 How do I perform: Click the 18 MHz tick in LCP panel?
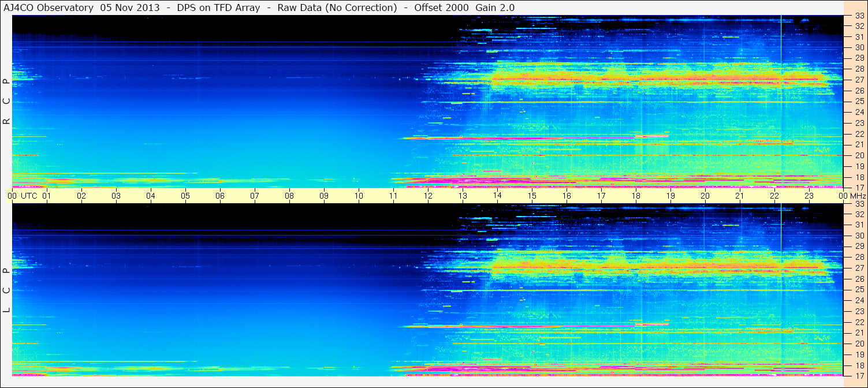(859, 365)
